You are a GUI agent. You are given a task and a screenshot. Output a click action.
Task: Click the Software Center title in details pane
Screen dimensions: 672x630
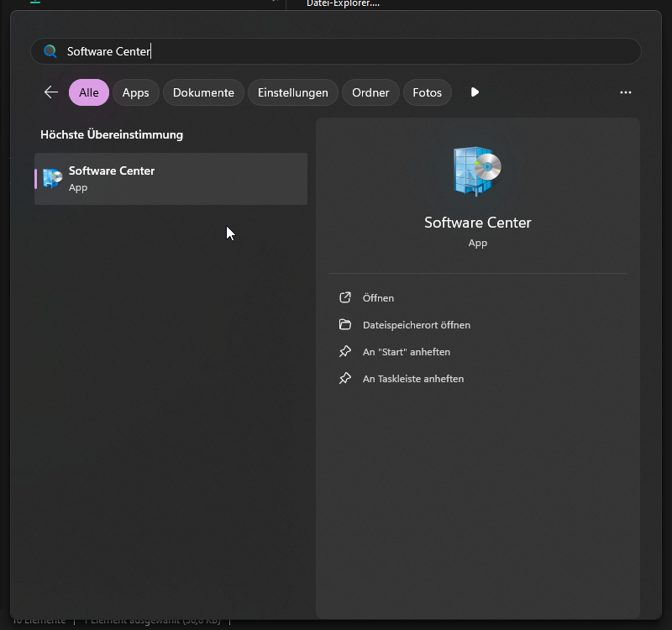point(477,223)
